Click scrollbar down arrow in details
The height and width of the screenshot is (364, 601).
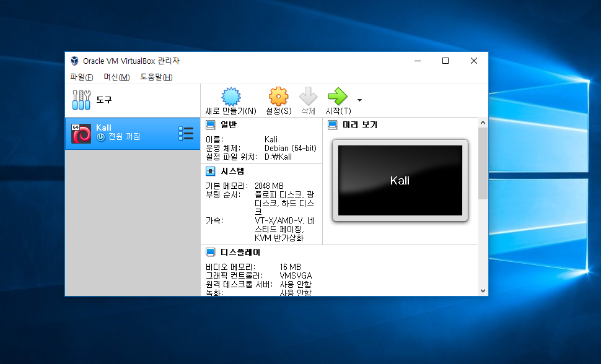pyautogui.click(x=483, y=291)
